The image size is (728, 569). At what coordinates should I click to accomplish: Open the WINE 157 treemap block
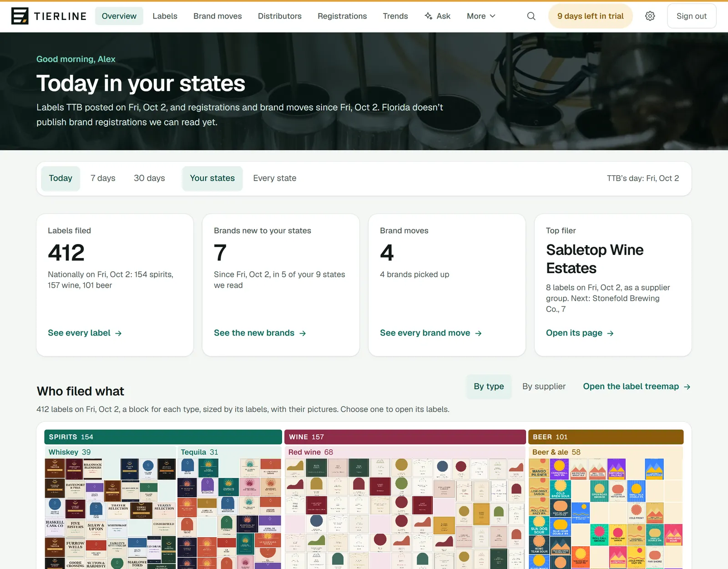pos(405,437)
